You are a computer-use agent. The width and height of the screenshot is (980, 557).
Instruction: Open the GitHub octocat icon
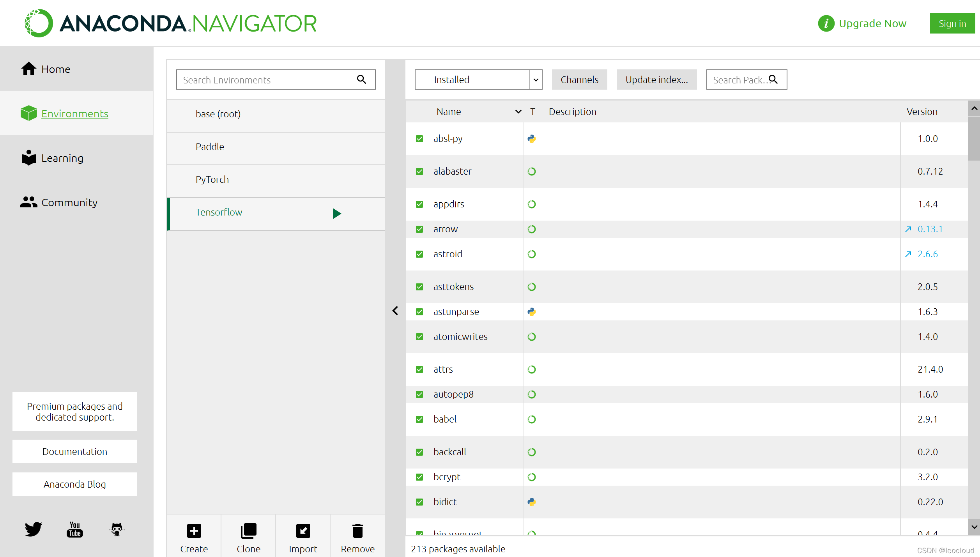pyautogui.click(x=117, y=529)
